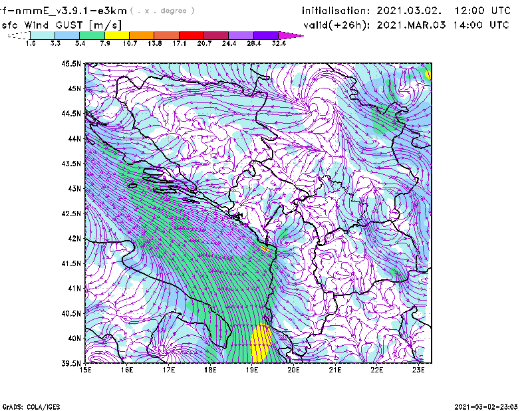Click legend value 13.8

click(155, 43)
